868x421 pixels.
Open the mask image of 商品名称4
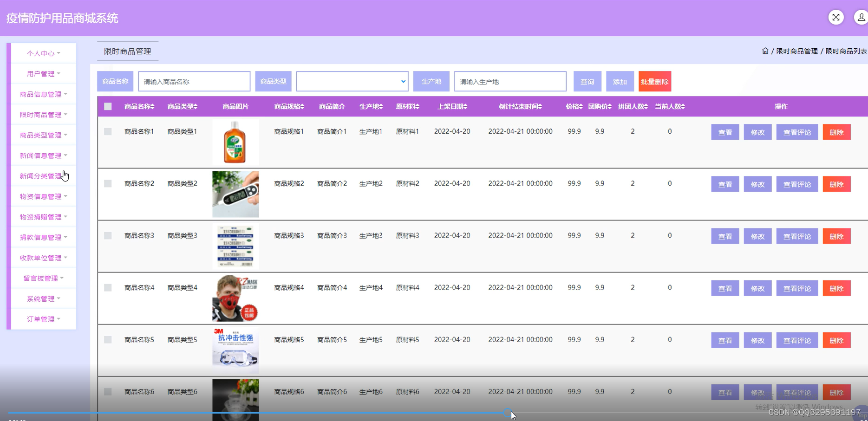click(x=235, y=298)
